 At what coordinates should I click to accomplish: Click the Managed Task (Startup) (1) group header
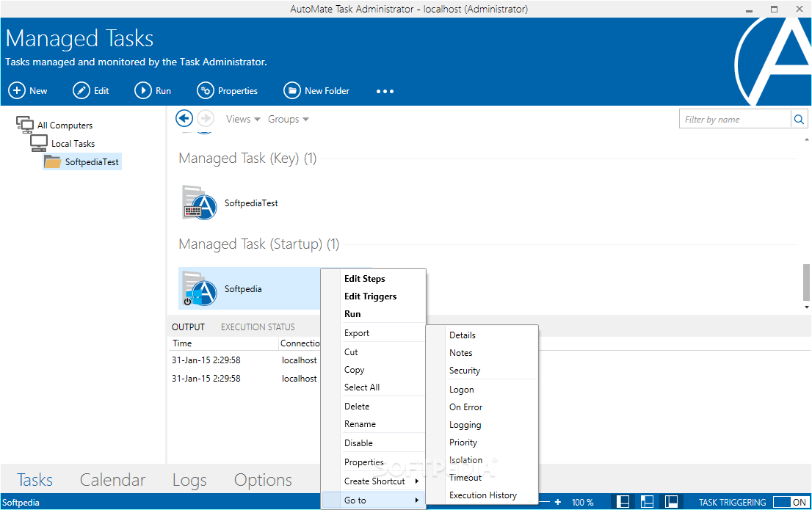[259, 244]
